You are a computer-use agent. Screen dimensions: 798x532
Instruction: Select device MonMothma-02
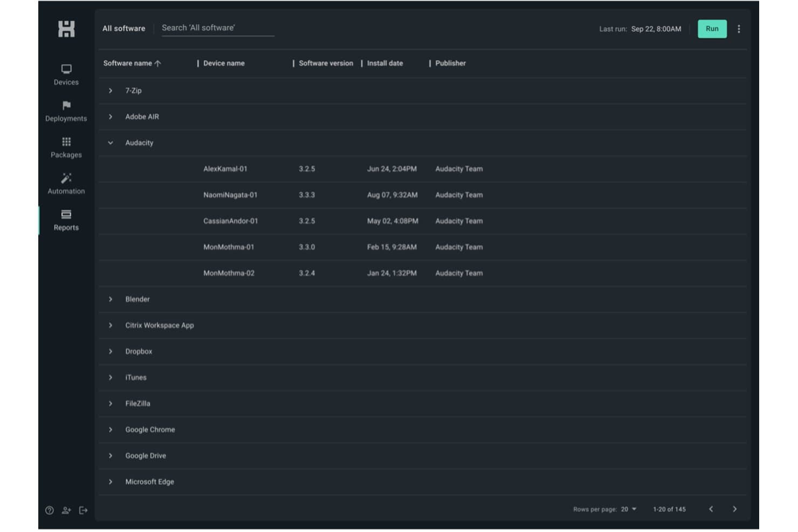point(229,273)
